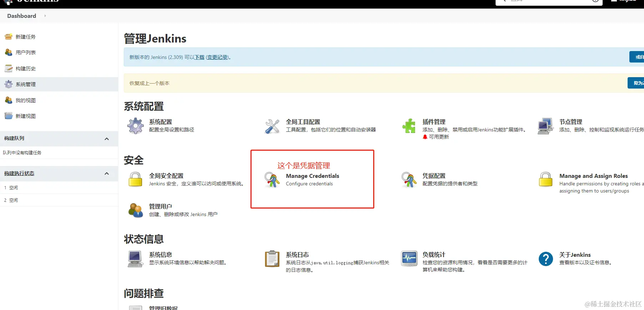Follow the 下载 new version link
Screen dimensions: 644x310
pyautogui.click(x=199, y=57)
